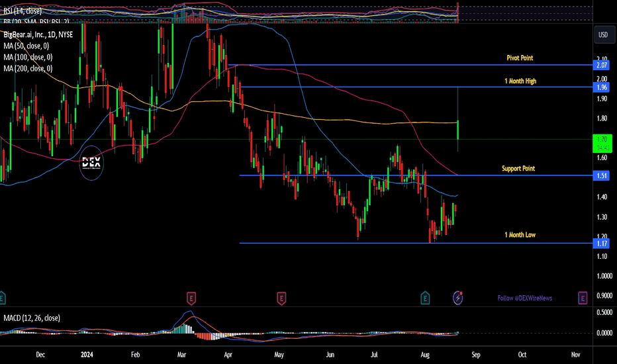Click 0.5000 on the MACD scale
Viewport: 617px width, 364px height.
pos(604,312)
